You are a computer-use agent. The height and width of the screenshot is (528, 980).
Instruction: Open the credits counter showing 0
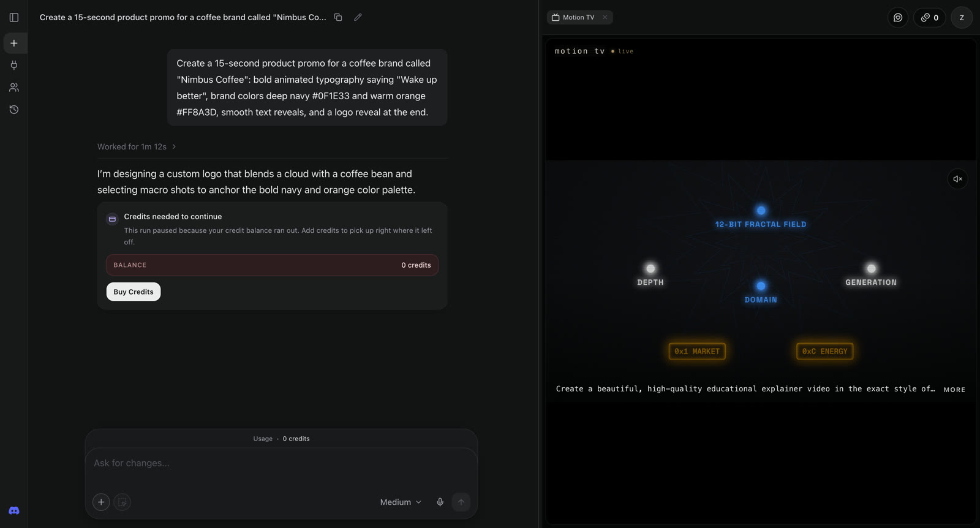[930, 18]
